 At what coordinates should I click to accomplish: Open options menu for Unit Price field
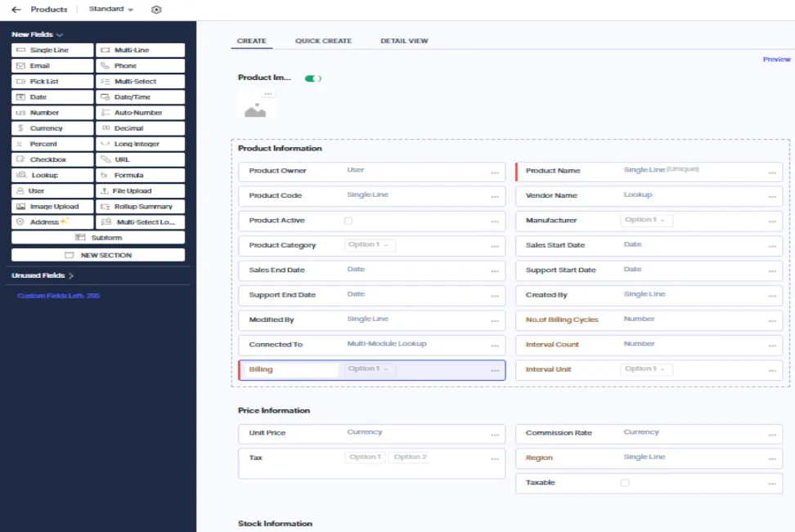click(495, 435)
